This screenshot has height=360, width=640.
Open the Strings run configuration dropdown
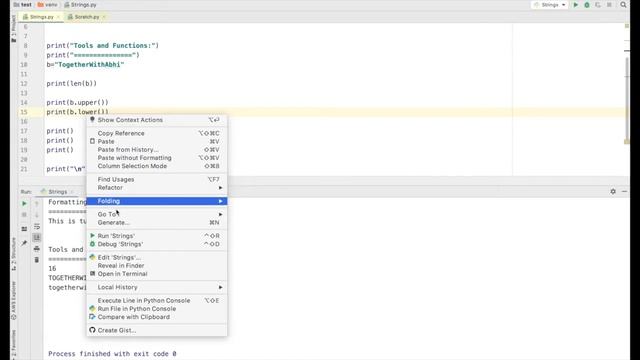click(549, 5)
